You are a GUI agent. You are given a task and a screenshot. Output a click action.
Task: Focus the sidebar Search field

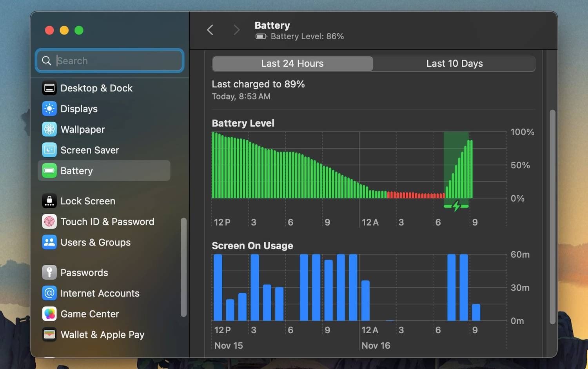110,60
